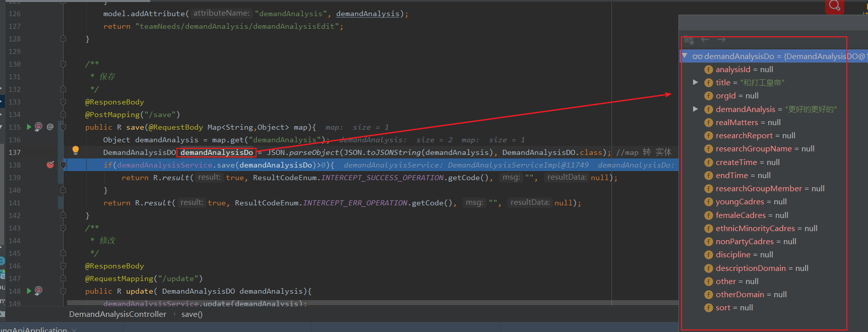Click field icon next to other
This screenshot has height=332, width=868.
(709, 282)
